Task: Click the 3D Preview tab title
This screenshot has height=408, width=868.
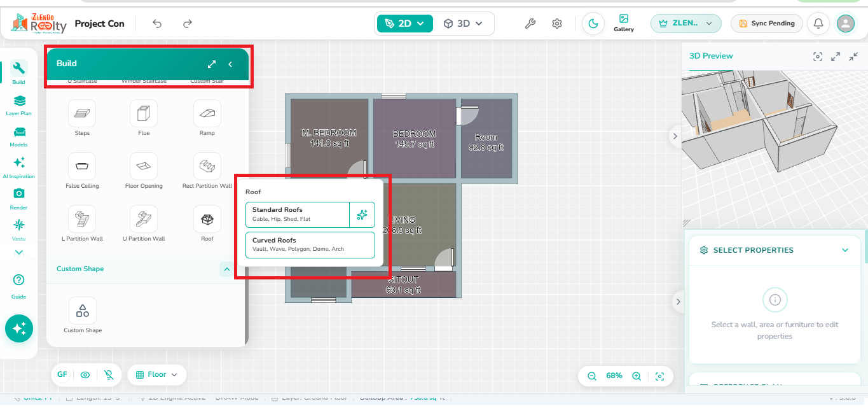Action: pos(711,56)
